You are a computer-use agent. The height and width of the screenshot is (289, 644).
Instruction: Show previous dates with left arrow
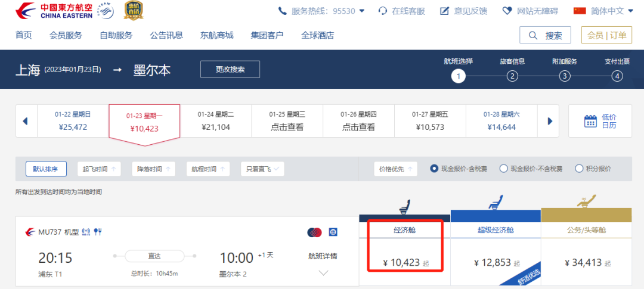[x=25, y=121]
